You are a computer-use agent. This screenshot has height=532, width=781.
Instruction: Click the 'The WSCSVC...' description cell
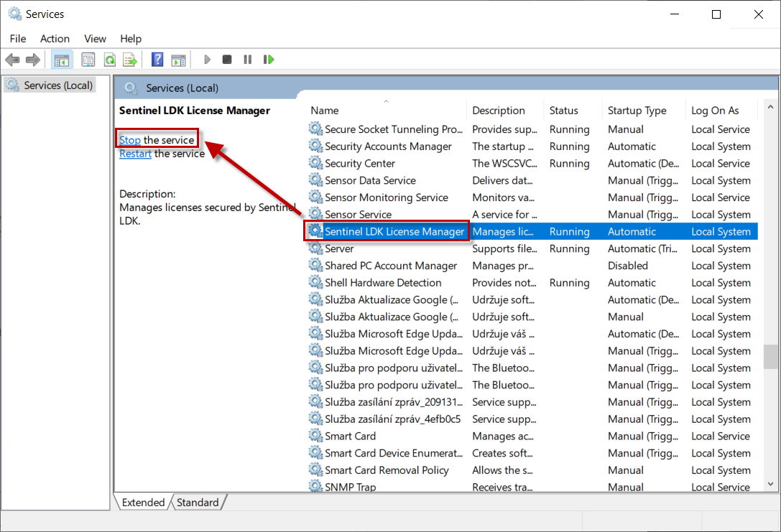(504, 163)
